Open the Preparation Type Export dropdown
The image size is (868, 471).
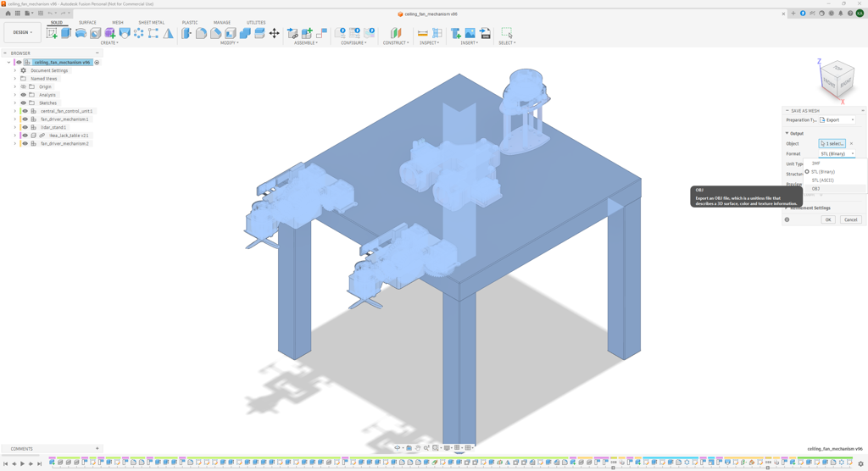point(837,120)
